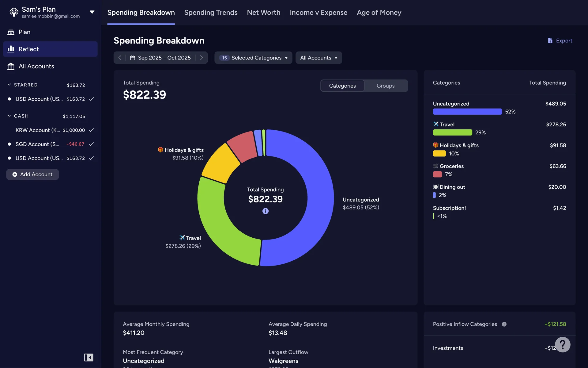The height and width of the screenshot is (368, 588).
Task: Open the Spending Trends tab
Action: point(211,13)
